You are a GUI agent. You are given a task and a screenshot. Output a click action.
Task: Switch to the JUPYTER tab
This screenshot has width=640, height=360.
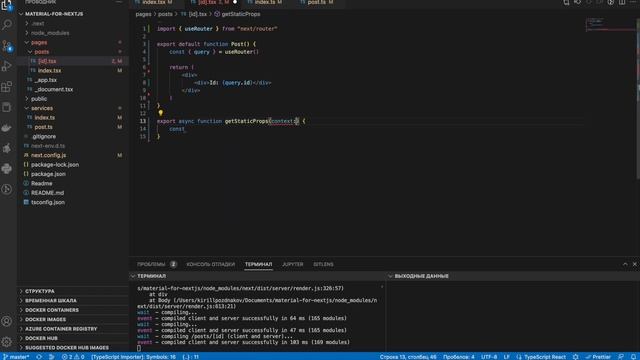[293, 264]
